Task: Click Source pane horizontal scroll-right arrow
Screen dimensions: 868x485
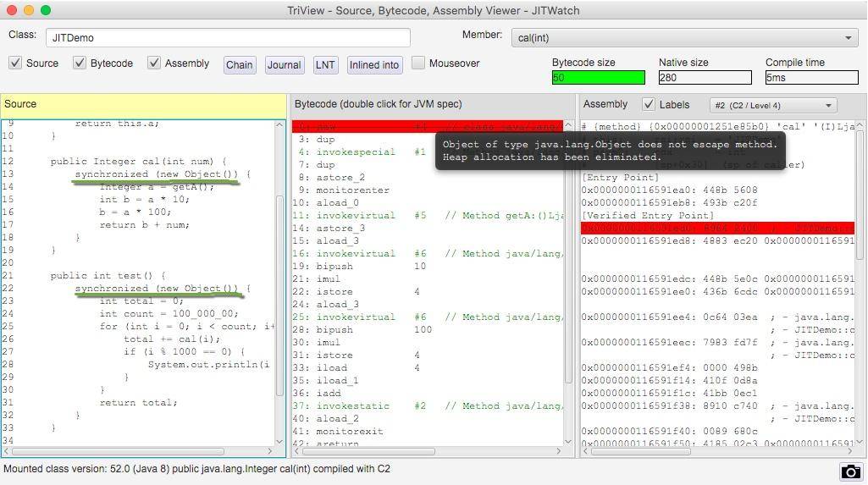Action: [x=270, y=451]
